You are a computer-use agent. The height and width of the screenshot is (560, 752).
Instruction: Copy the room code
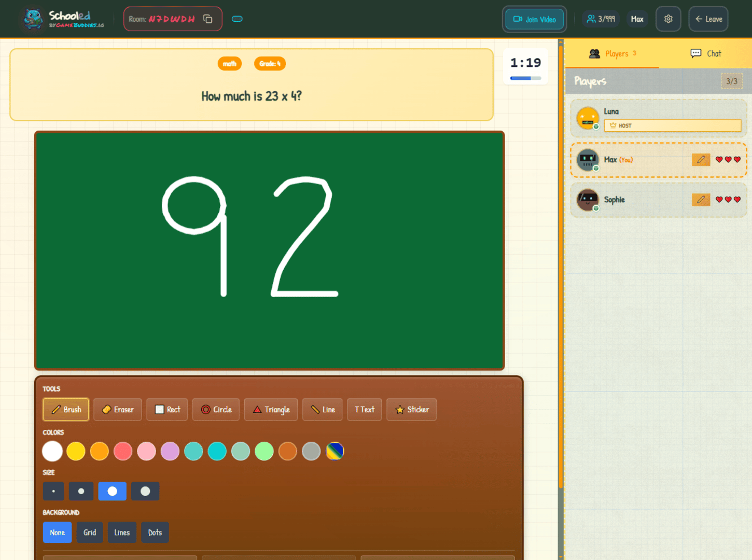[x=208, y=19]
